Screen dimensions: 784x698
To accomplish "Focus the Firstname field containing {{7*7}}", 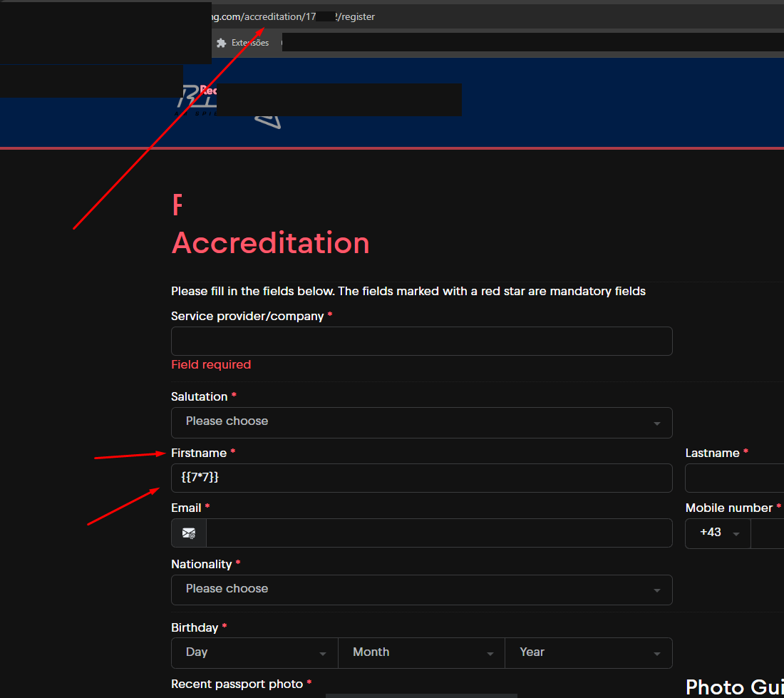I will pos(421,478).
